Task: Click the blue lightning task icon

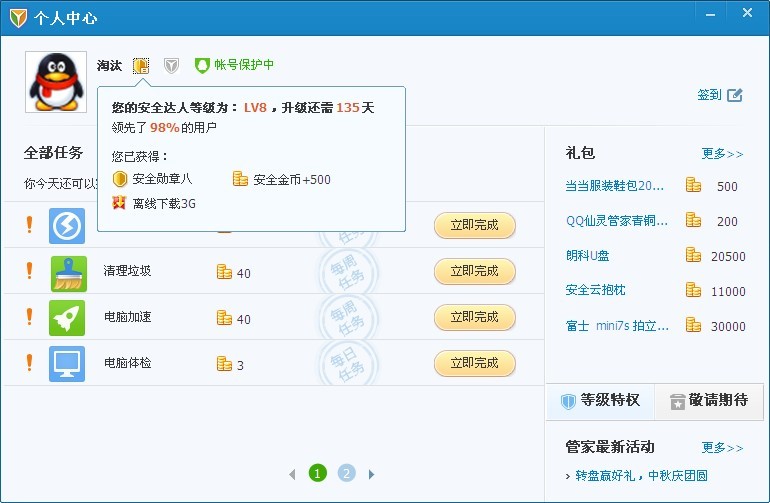Action: click(67, 226)
